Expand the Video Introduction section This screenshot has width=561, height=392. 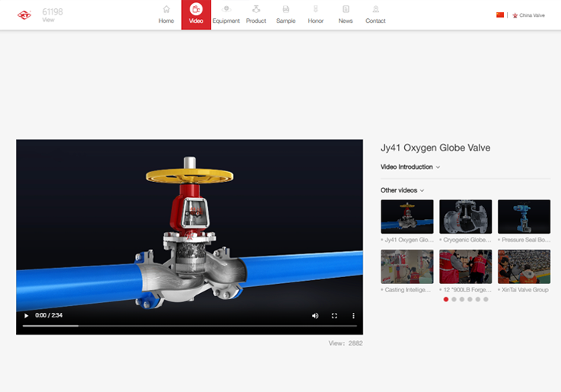point(410,167)
